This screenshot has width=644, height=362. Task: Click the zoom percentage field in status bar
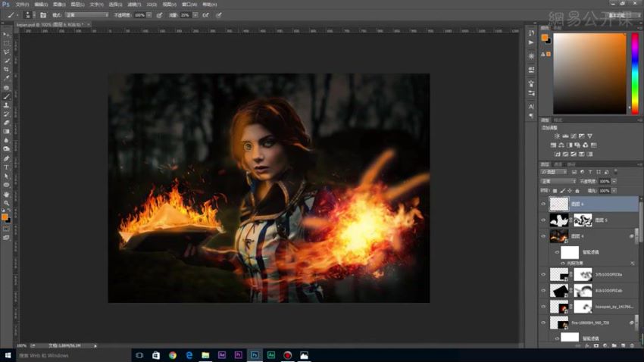pos(22,346)
